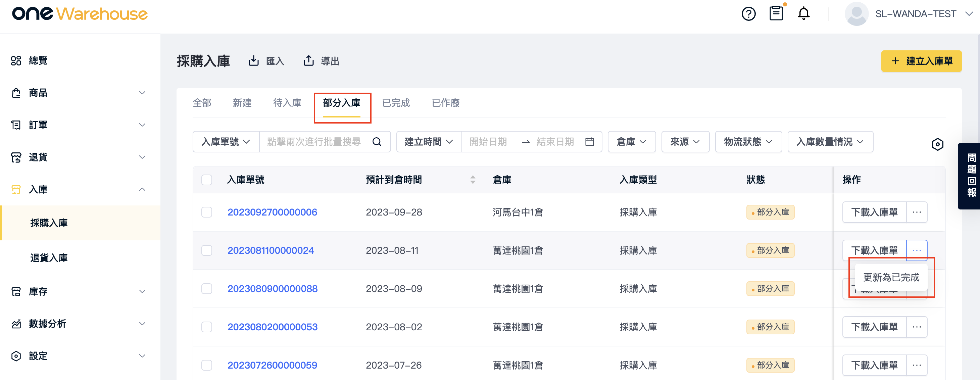This screenshot has width=980, height=380.
Task: Switch to the 全部 tab
Action: tap(202, 103)
